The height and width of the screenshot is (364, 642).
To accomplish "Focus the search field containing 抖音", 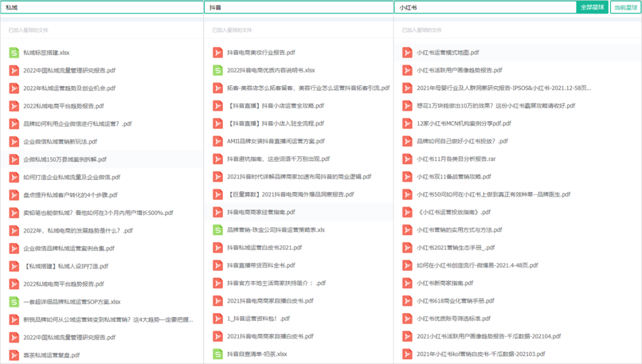I will [x=299, y=7].
